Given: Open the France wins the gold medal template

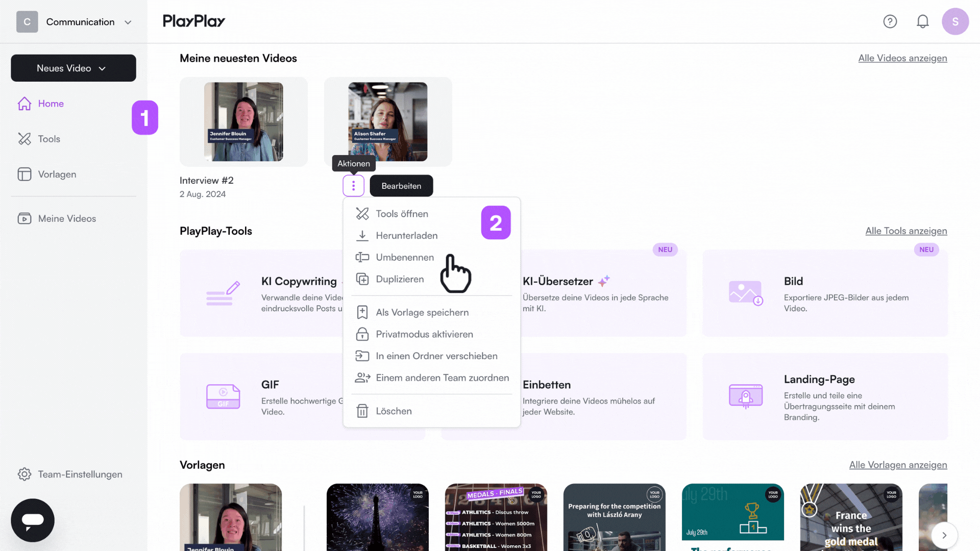Looking at the screenshot, I should [x=851, y=517].
